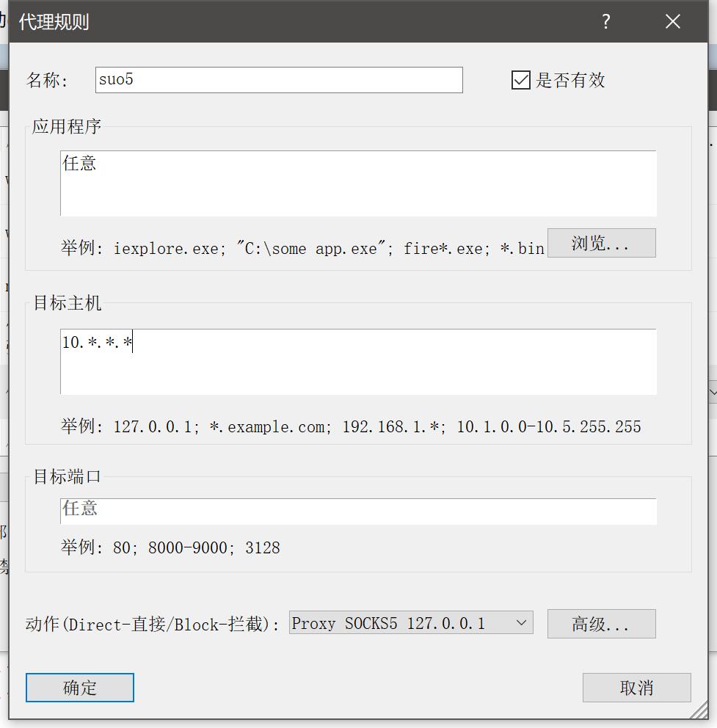Click the 目标主机 box with 10.*.*.*

358,361
